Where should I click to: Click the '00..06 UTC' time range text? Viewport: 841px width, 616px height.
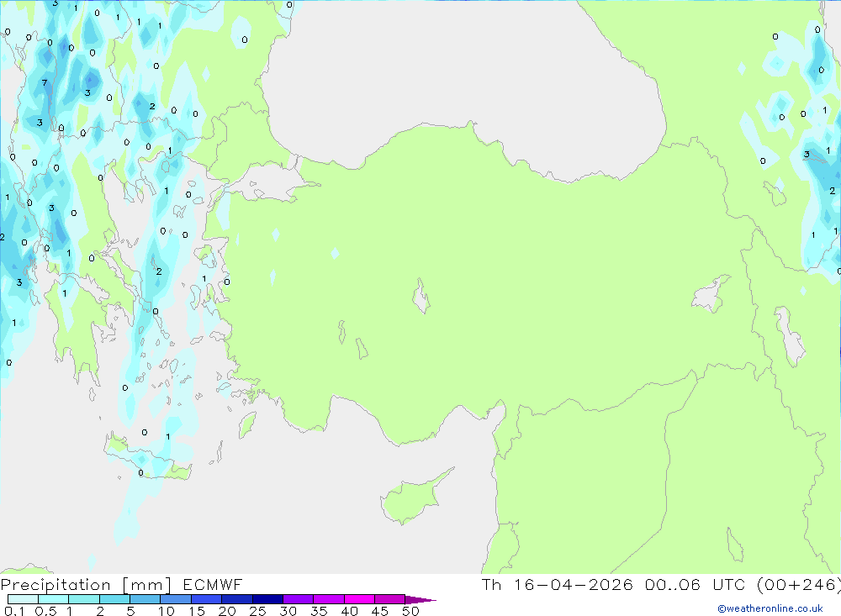pyautogui.click(x=696, y=585)
